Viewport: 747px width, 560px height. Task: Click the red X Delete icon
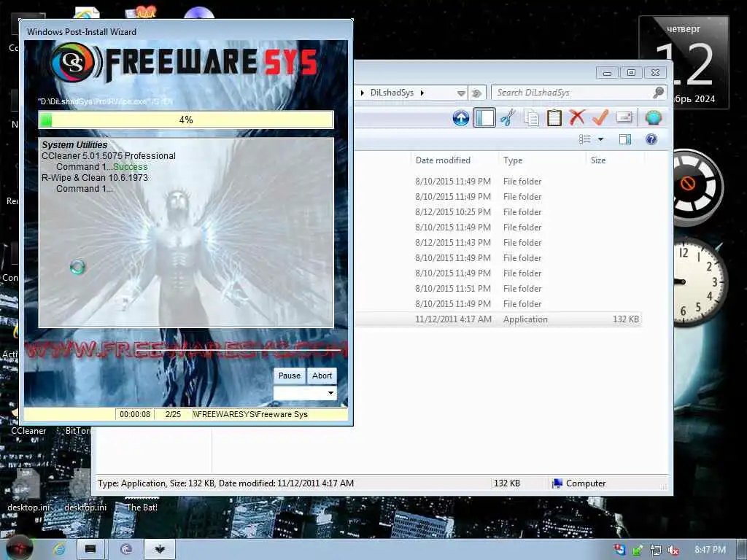(577, 117)
